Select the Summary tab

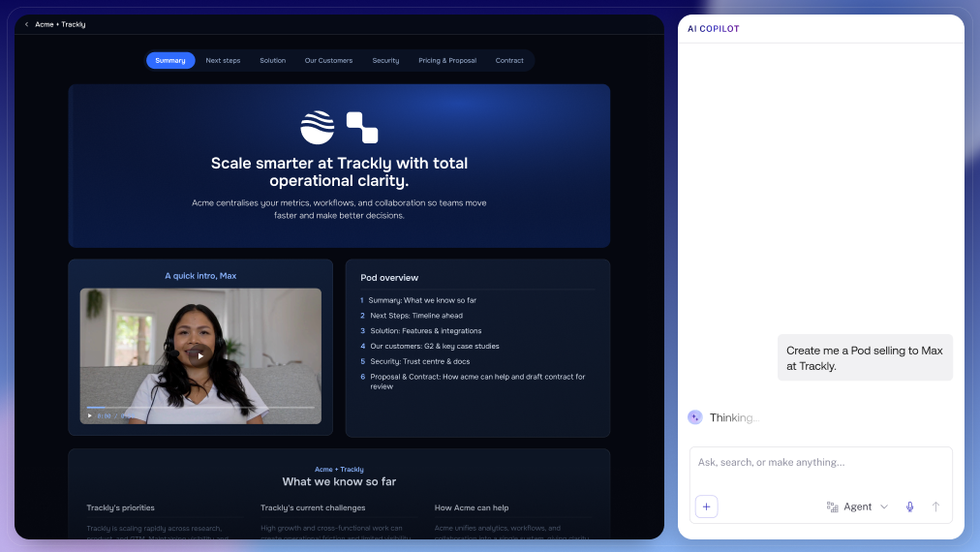point(170,61)
